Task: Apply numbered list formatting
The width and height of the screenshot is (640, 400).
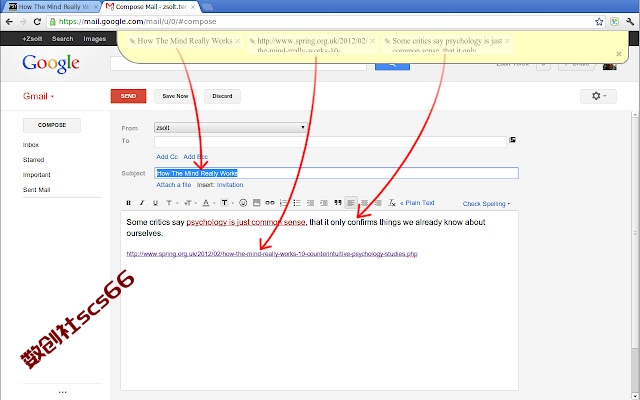Action: [x=283, y=203]
